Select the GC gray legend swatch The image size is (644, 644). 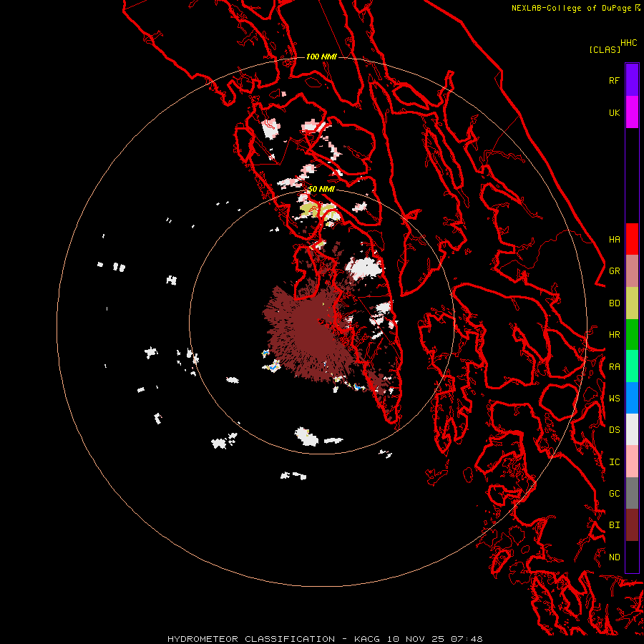632,493
